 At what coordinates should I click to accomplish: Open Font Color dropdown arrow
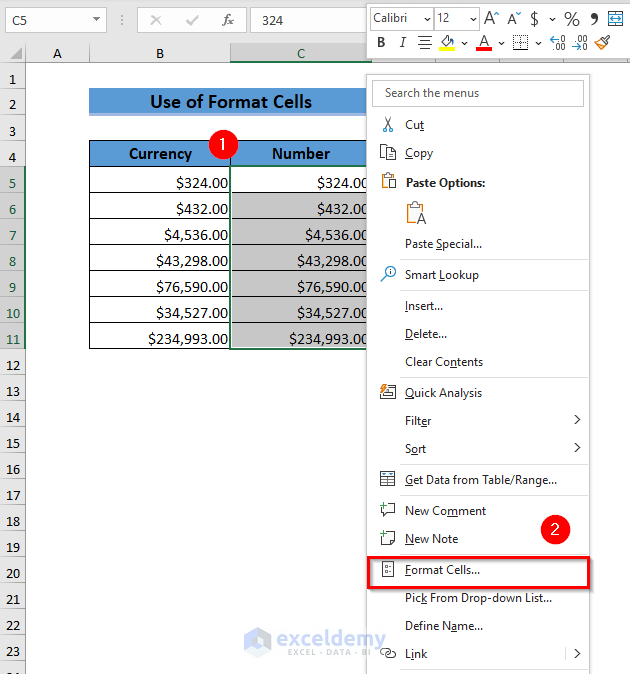coord(501,43)
